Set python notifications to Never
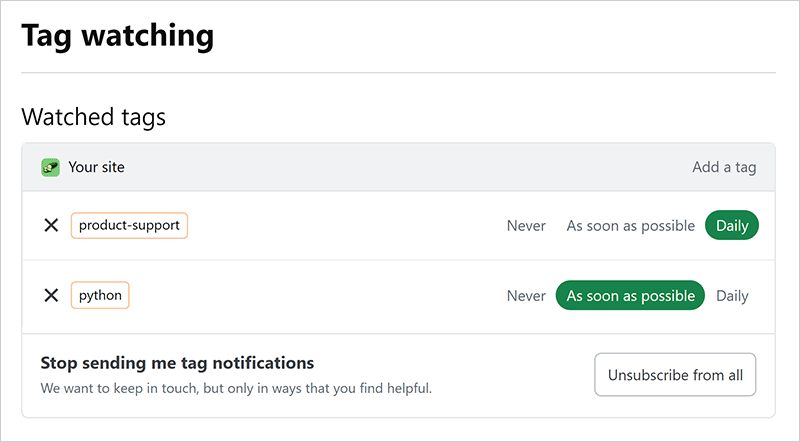Image resolution: width=800 pixels, height=442 pixels. click(x=526, y=296)
